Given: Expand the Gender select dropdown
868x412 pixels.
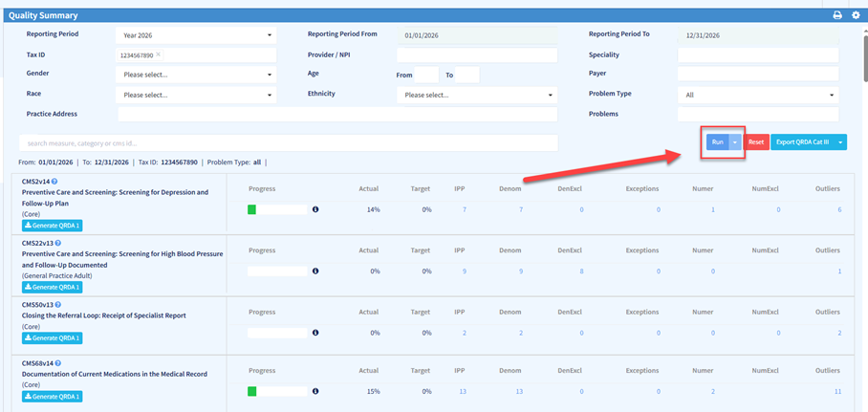Looking at the screenshot, I should click(x=195, y=75).
